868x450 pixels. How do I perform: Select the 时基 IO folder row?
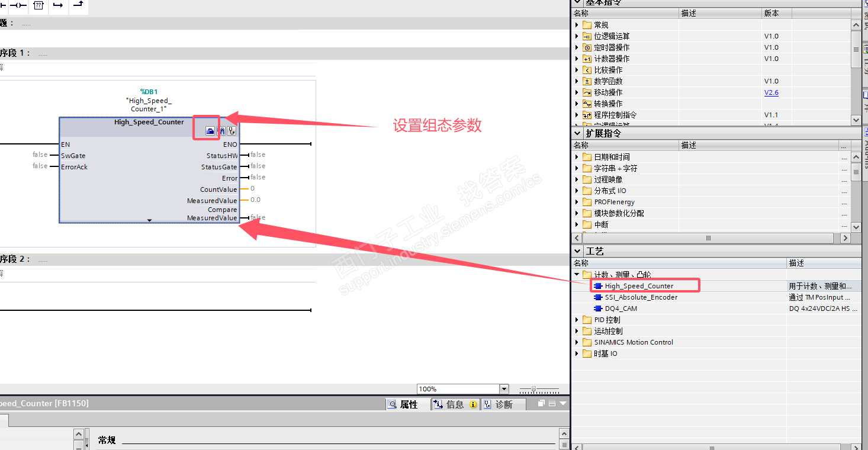pyautogui.click(x=716, y=353)
